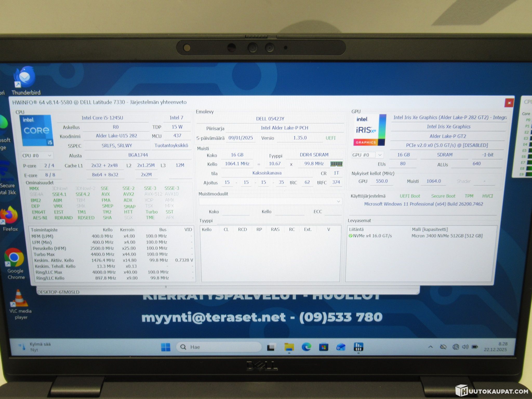Open the GPU #0 selector dropdown

[367, 155]
